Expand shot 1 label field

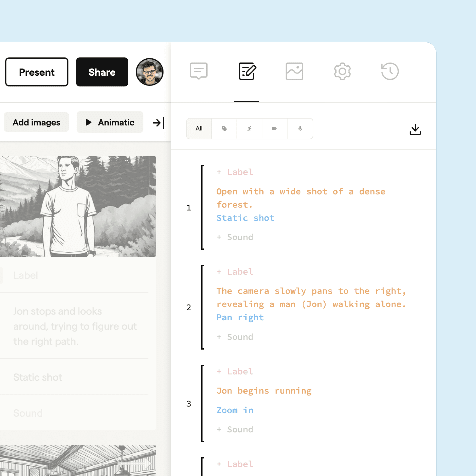click(x=235, y=171)
